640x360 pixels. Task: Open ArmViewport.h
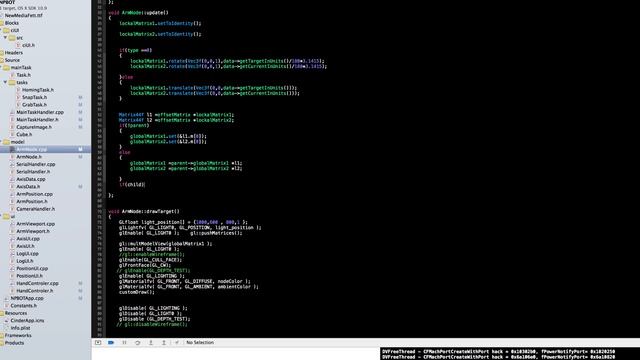click(x=33, y=231)
